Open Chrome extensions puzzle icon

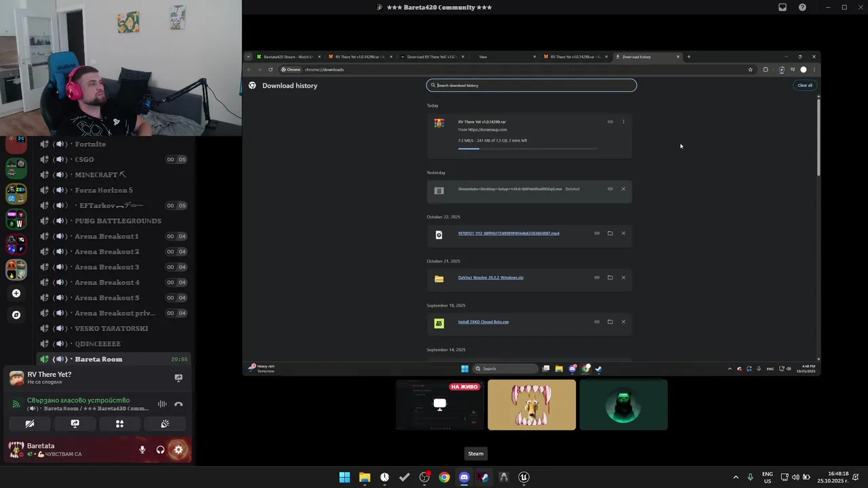coord(766,69)
